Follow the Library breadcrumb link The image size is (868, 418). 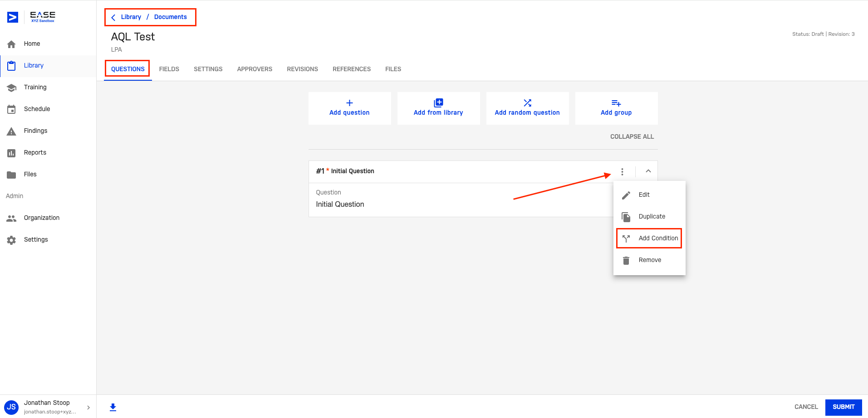(x=131, y=17)
